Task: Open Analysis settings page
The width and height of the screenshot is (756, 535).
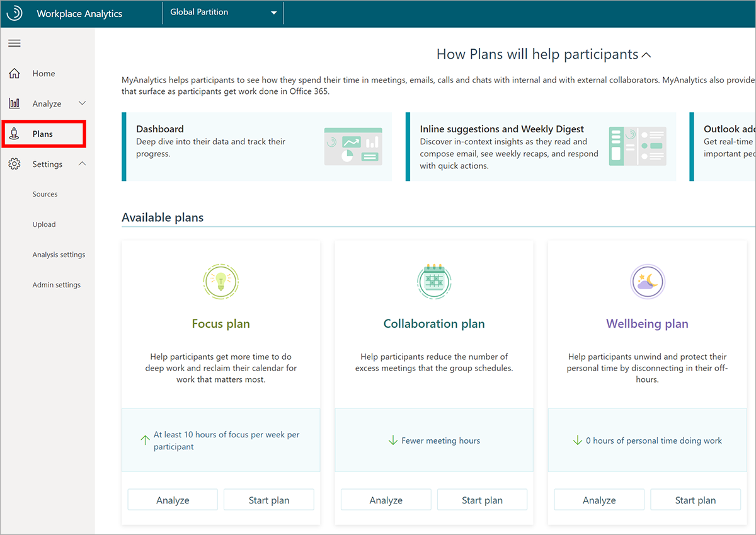Action: (x=59, y=255)
